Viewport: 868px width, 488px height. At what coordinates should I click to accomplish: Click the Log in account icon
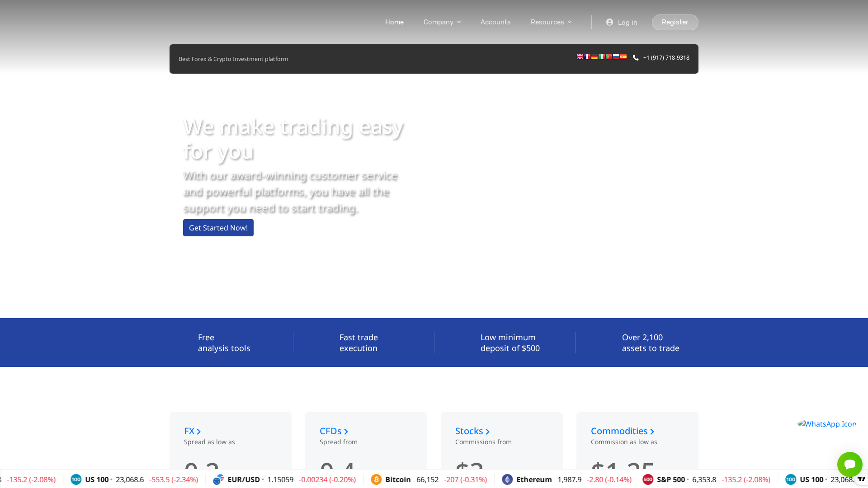[x=610, y=22]
